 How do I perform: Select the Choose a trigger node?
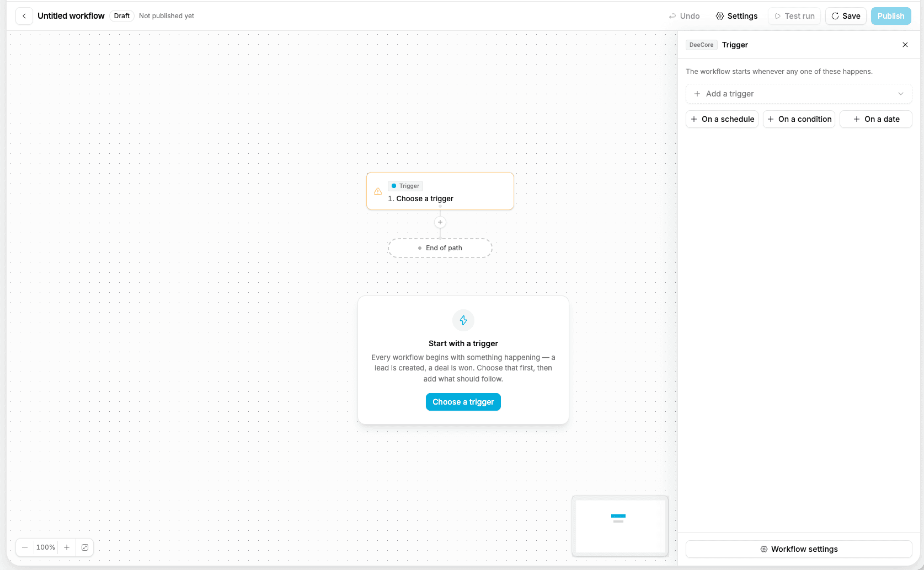[x=440, y=191]
